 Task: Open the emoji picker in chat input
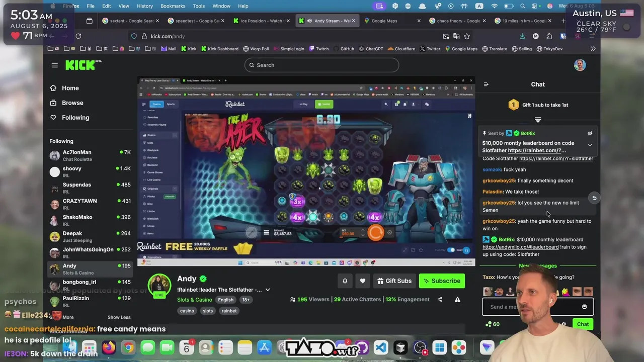pyautogui.click(x=584, y=307)
